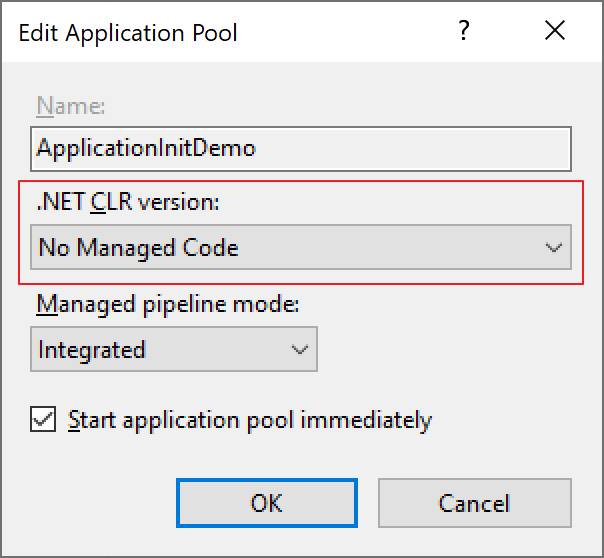Select the 'No Managed Code' value

(x=138, y=248)
